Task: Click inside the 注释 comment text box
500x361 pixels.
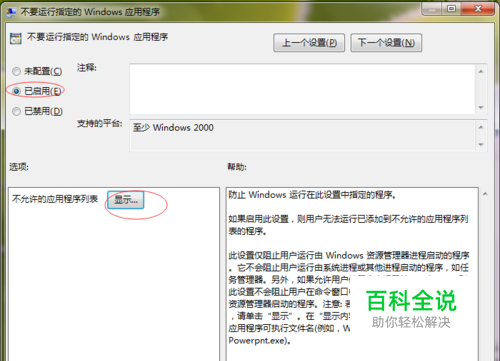Action: 302,89
